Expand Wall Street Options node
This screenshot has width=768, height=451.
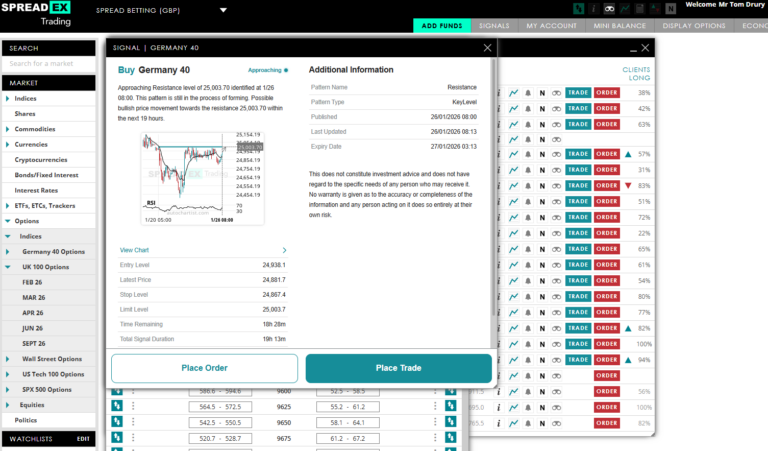coord(7,359)
